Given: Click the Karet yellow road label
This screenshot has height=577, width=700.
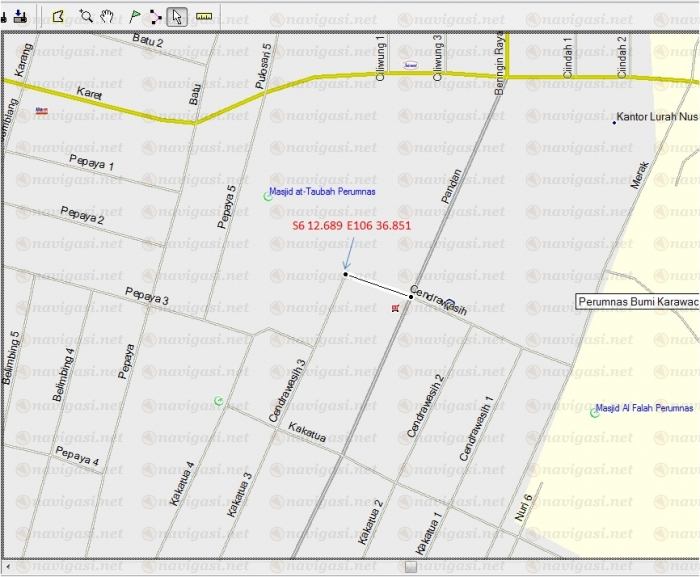Looking at the screenshot, I should tap(90, 92).
